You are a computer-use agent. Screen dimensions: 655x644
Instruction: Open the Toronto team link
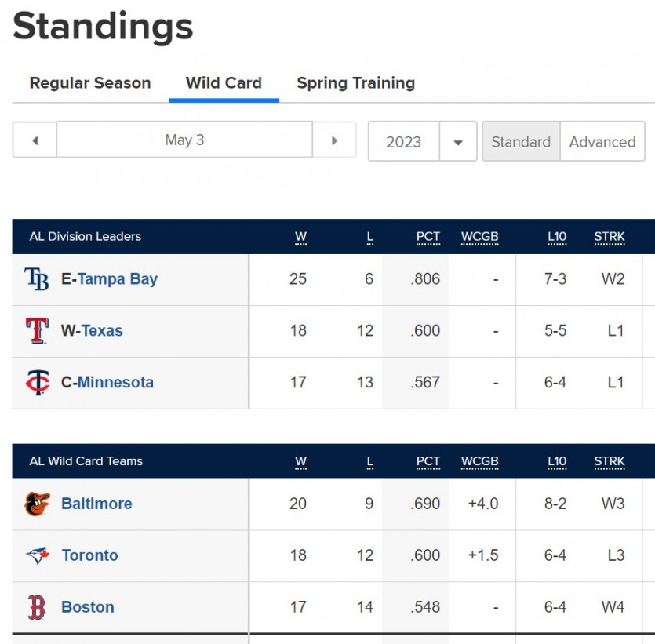[x=89, y=555]
